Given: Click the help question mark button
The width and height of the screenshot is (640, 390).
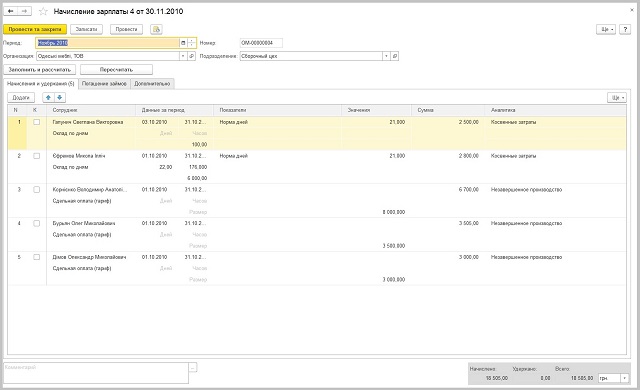Looking at the screenshot, I should pyautogui.click(x=624, y=29).
